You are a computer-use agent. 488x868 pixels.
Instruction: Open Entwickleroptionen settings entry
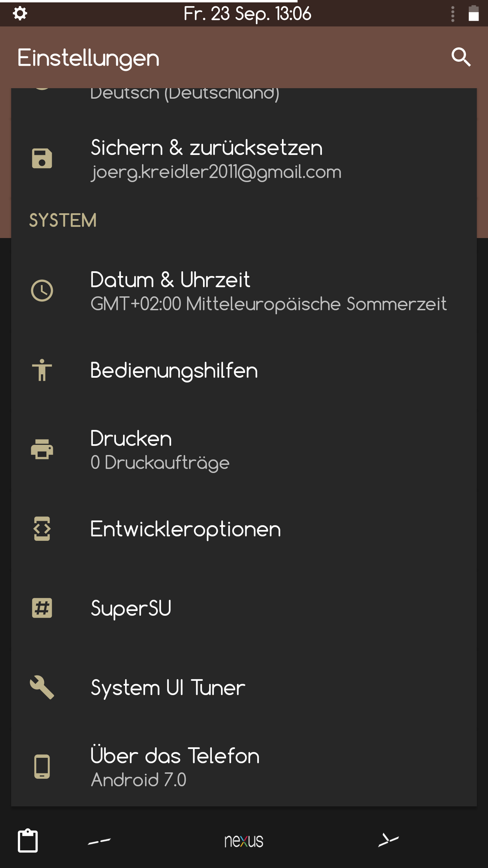coord(244,529)
